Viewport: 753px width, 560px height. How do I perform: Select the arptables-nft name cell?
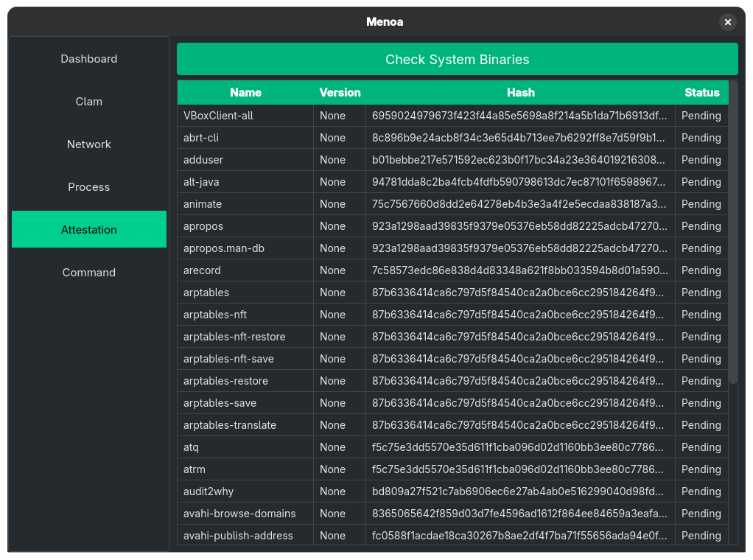click(x=245, y=315)
